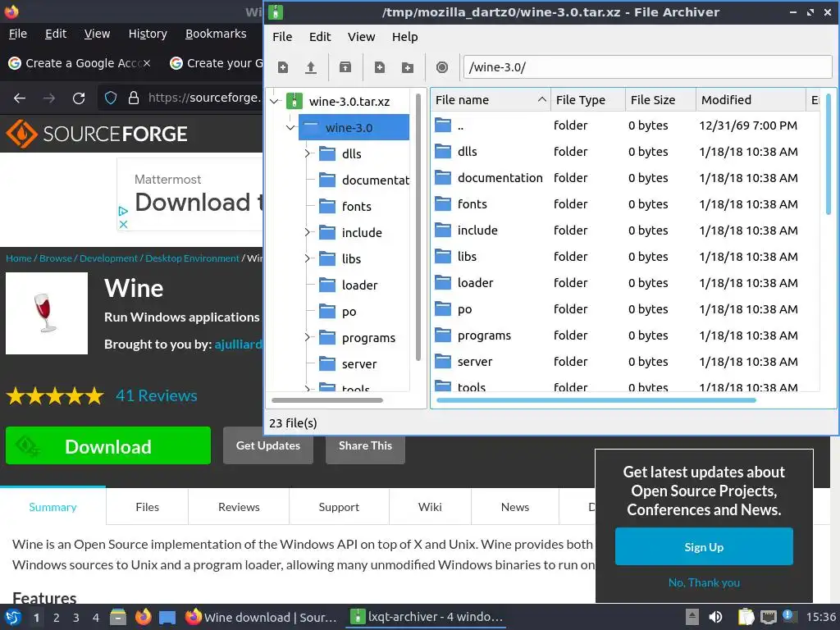The image size is (840, 630).
Task: Click the /wine-3.0/ path field
Action: [648, 67]
